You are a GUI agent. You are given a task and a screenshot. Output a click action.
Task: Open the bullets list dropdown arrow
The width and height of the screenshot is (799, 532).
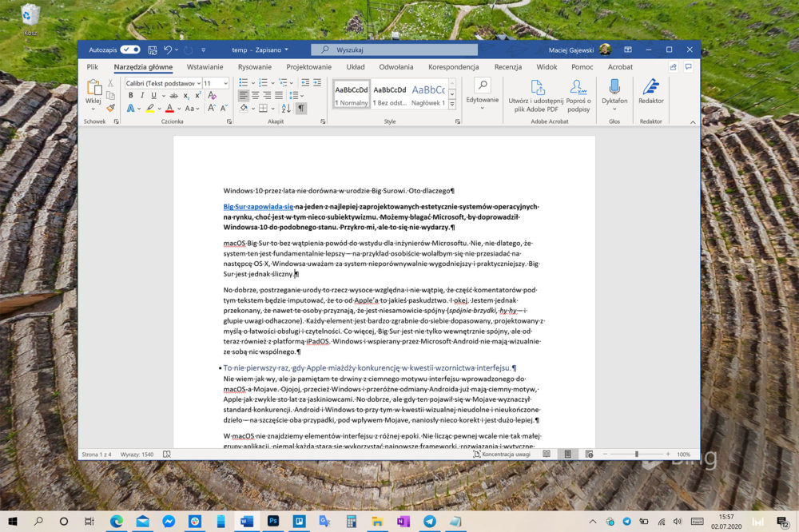tap(252, 82)
